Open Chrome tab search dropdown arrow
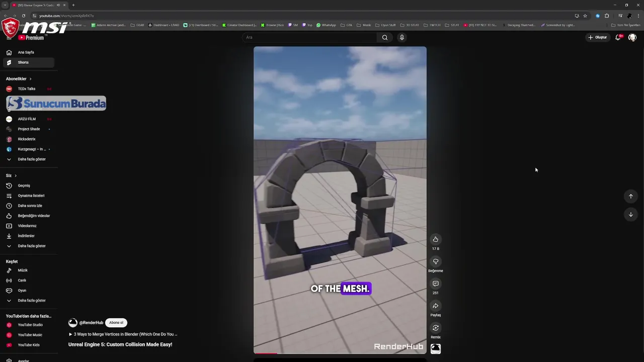Image resolution: width=644 pixels, height=362 pixels. coord(5,5)
